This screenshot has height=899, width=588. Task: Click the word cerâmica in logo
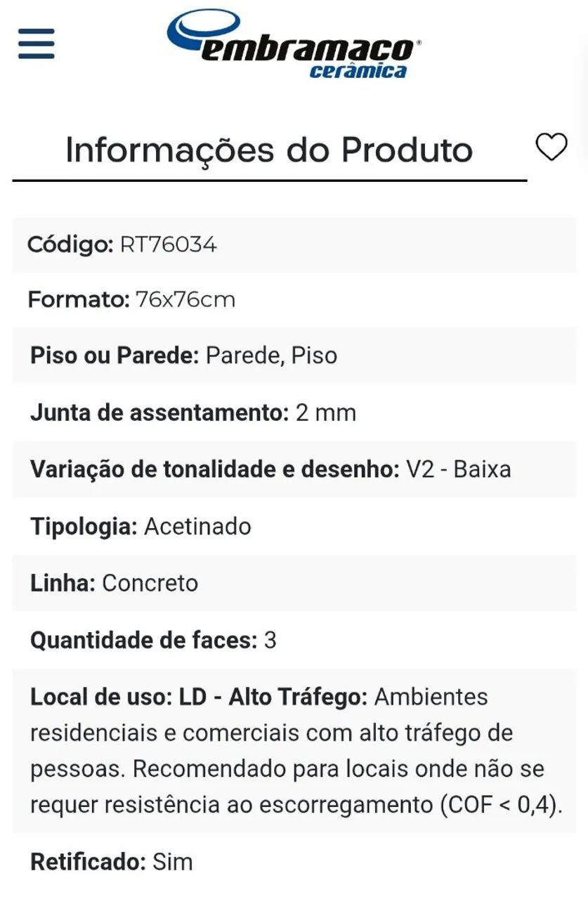358,71
